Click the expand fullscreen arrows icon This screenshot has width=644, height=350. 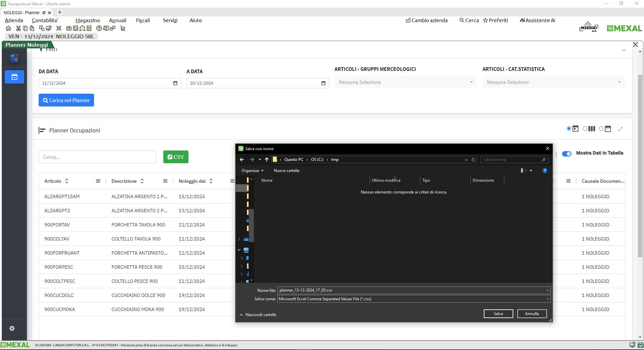tap(620, 129)
